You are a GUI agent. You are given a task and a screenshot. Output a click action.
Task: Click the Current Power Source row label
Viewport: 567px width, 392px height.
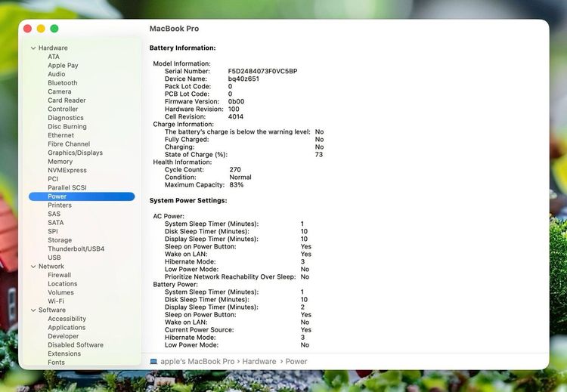[200, 330]
